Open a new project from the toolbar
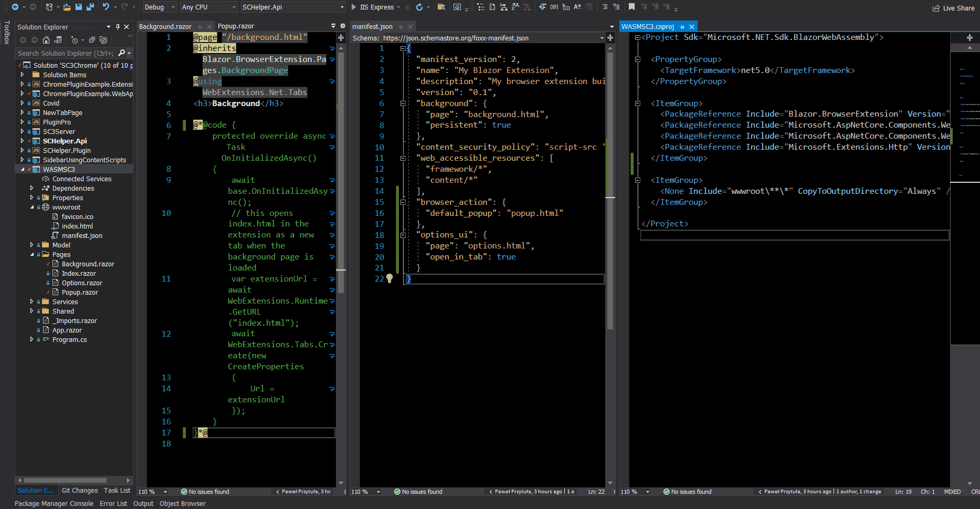This screenshot has width=980, height=509. click(x=49, y=7)
